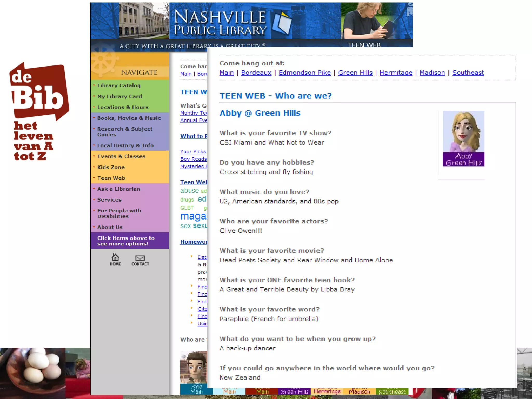Screen dimensions: 532x399
Task: Expand Research & Subject Guides menu
Action: [125, 132]
